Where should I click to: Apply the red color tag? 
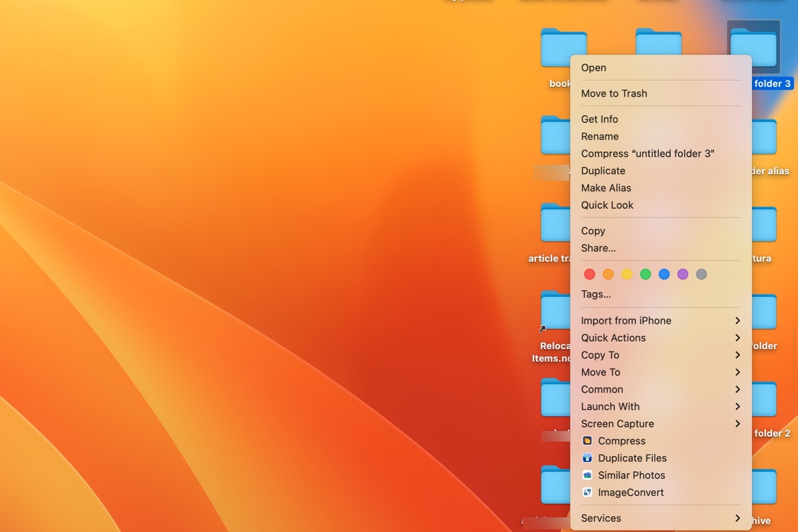pos(589,273)
